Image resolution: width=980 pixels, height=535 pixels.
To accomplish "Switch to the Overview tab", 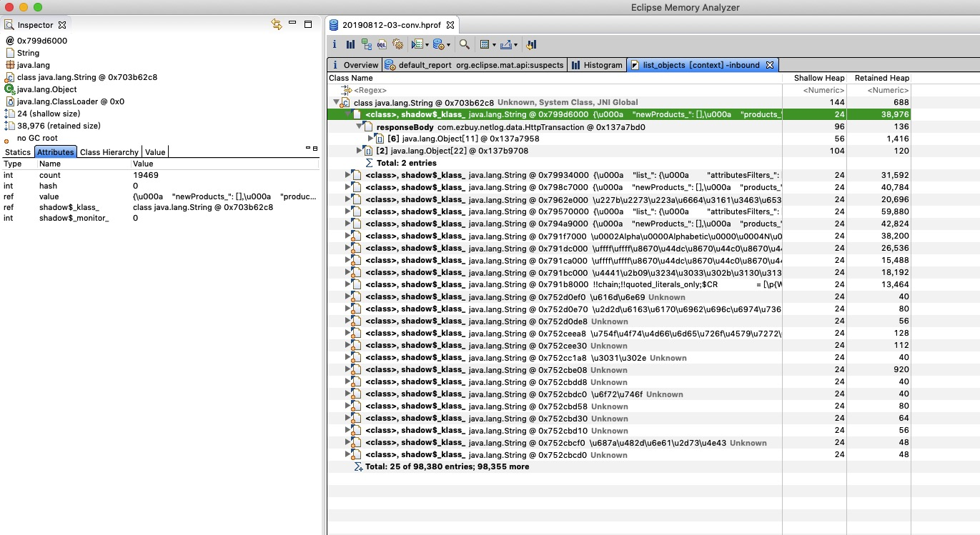I will pos(355,65).
